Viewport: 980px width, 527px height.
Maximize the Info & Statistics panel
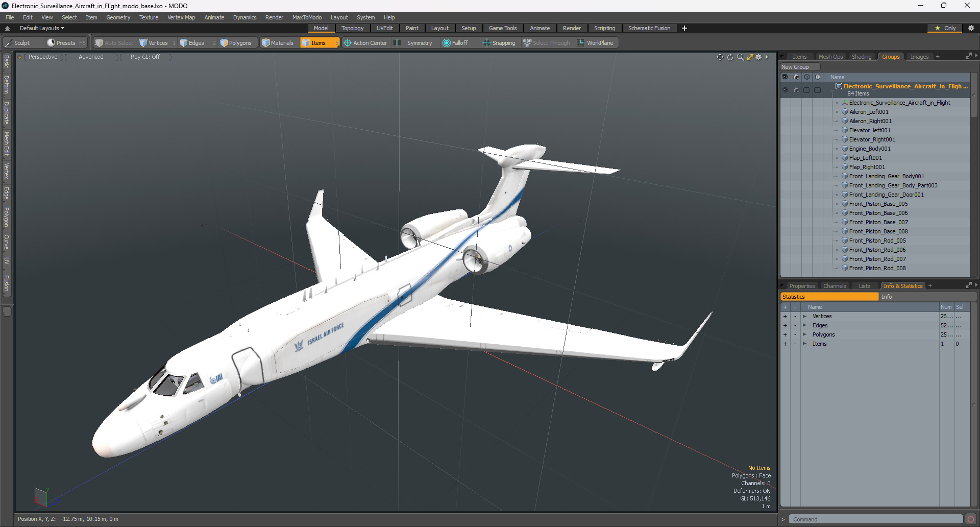tap(968, 285)
